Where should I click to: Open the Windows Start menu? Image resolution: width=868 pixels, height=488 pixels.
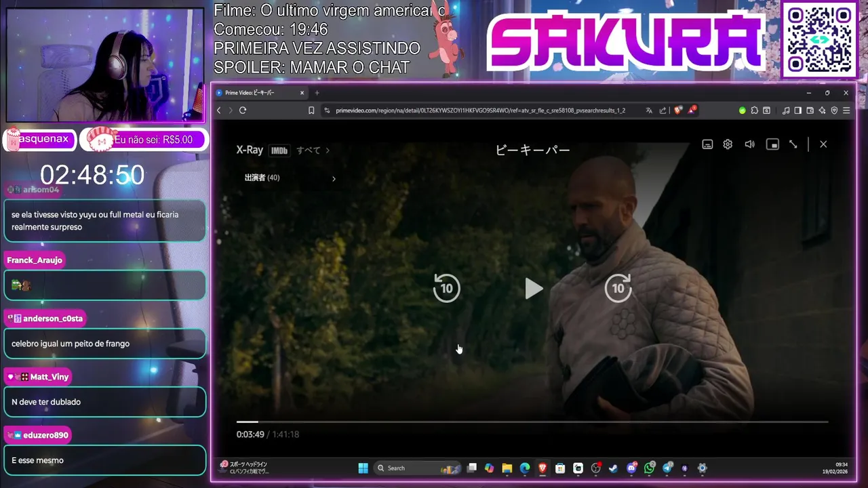click(x=363, y=468)
